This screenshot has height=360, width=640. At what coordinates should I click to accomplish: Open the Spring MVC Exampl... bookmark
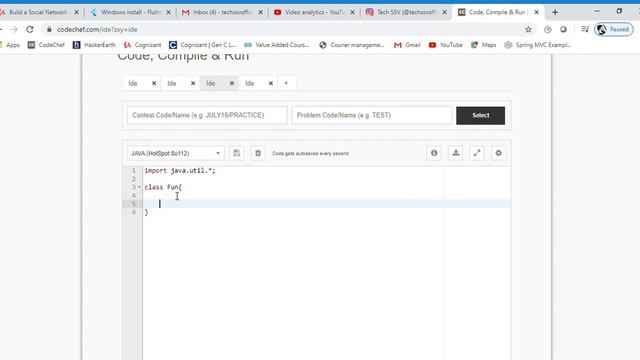pos(538,45)
